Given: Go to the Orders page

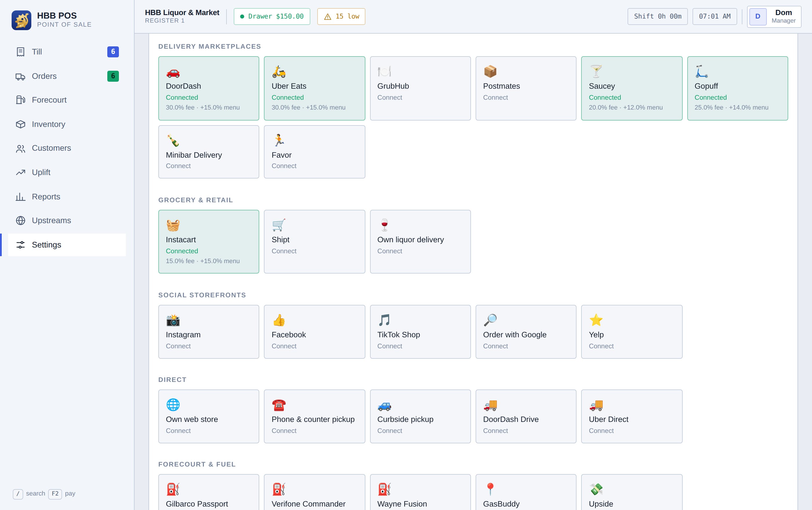Looking at the screenshot, I should pyautogui.click(x=67, y=76).
